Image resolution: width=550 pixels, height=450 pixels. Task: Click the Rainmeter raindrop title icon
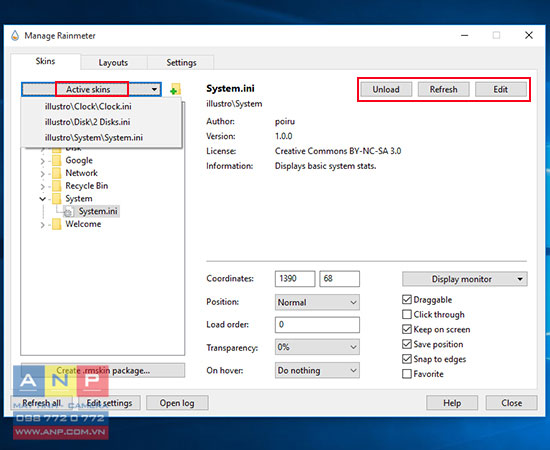pos(15,35)
